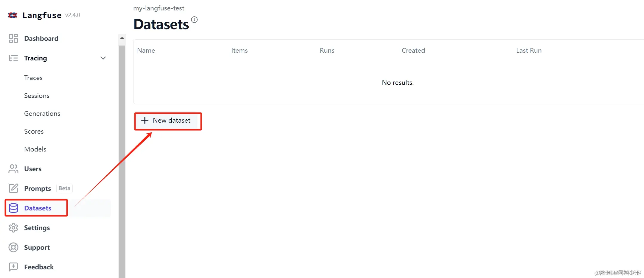
Task: Open the Dashboard page
Action: 41,38
